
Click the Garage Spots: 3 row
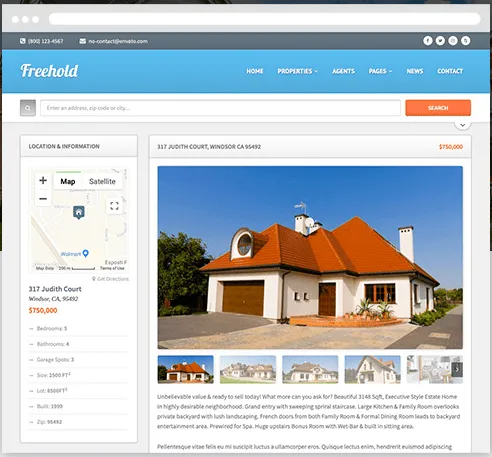tap(79, 360)
